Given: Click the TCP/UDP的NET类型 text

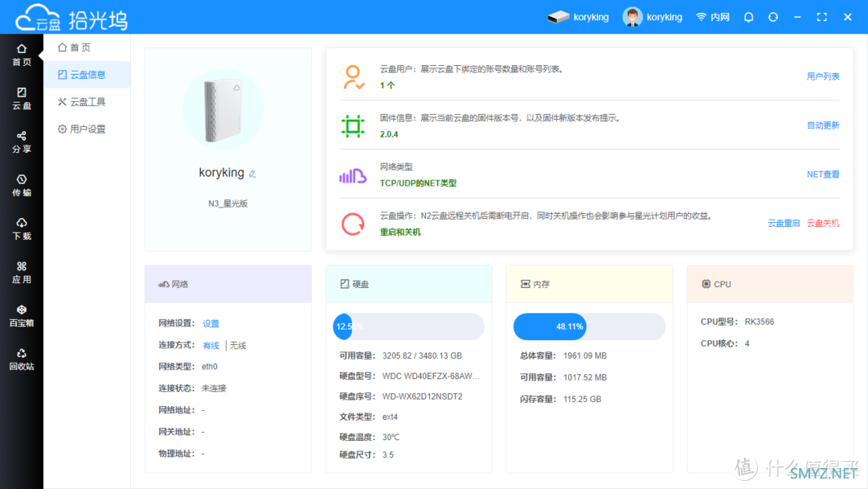Looking at the screenshot, I should (418, 183).
